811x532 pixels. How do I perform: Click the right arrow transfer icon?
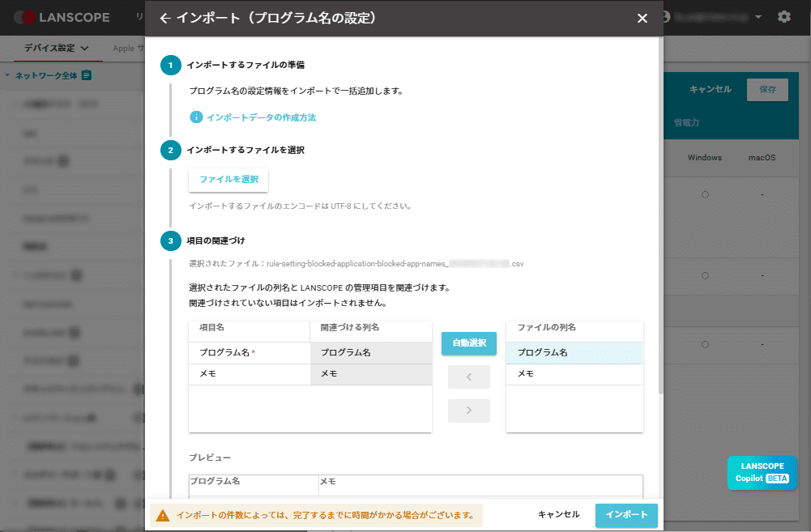tap(468, 410)
